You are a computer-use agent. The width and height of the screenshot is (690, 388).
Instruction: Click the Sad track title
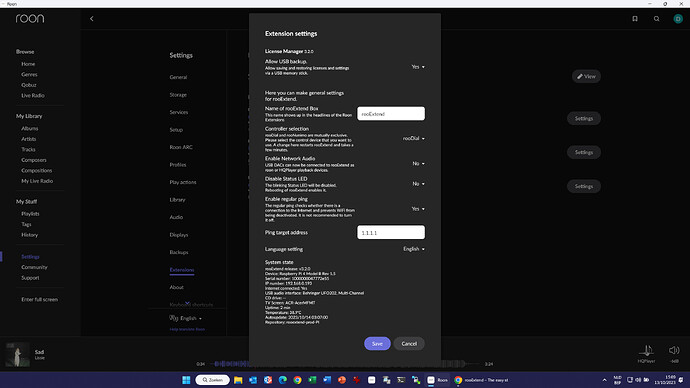pos(39,352)
